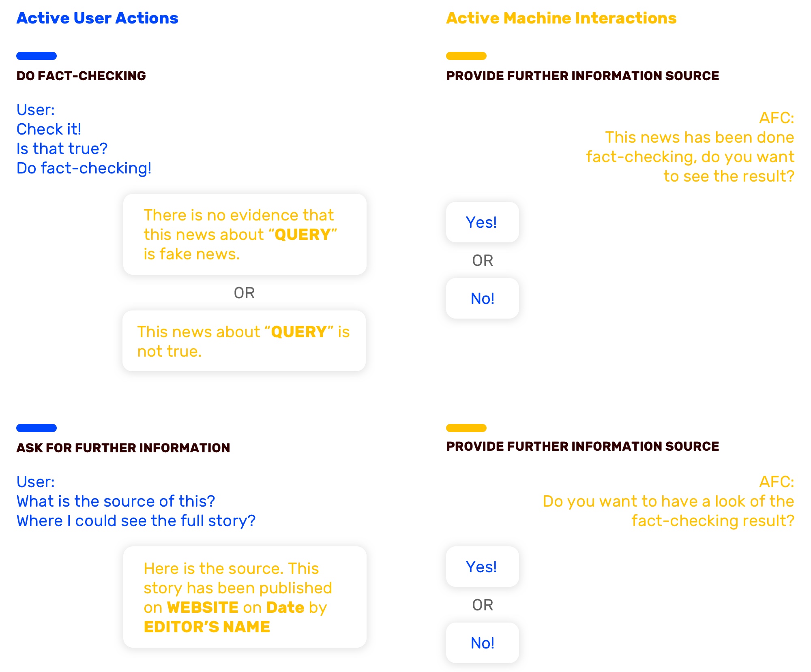Select the ASK FOR FURTHER INFORMATION section title
This screenshot has width=811, height=672.
click(123, 448)
